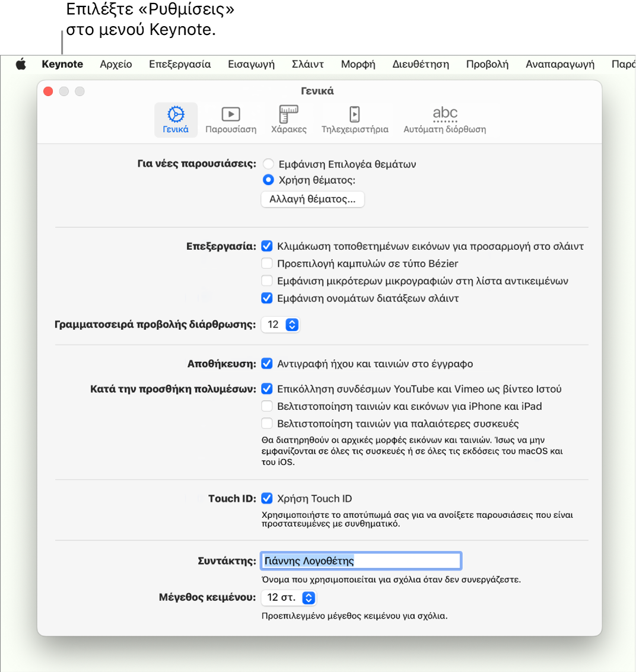Open the Παρουσίαση play icon pane
Image resolution: width=636 pixels, height=672 pixels.
(231, 120)
